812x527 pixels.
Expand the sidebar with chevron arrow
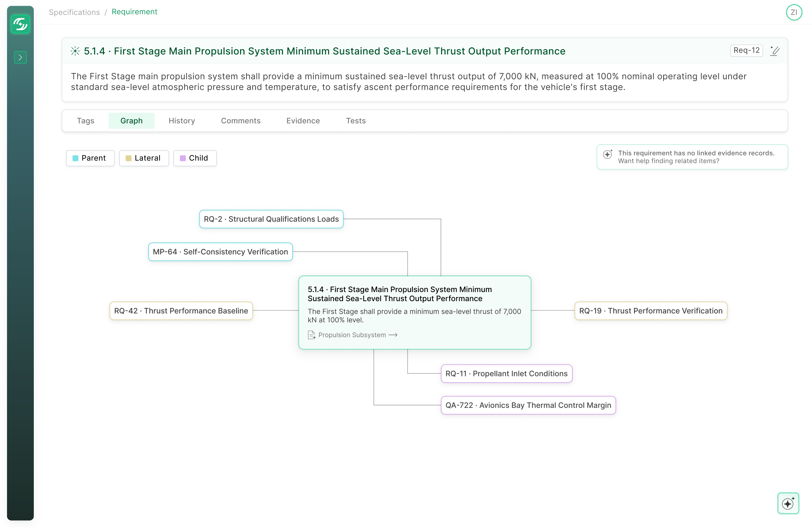point(20,57)
